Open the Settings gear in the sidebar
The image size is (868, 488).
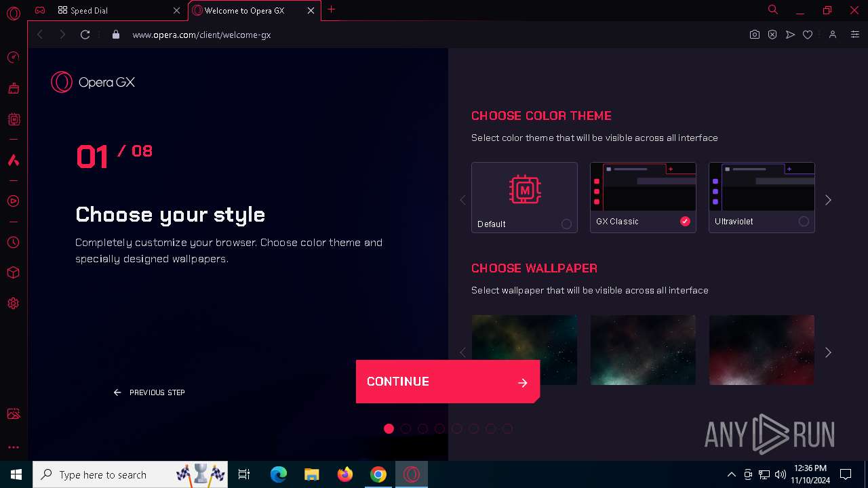point(13,304)
